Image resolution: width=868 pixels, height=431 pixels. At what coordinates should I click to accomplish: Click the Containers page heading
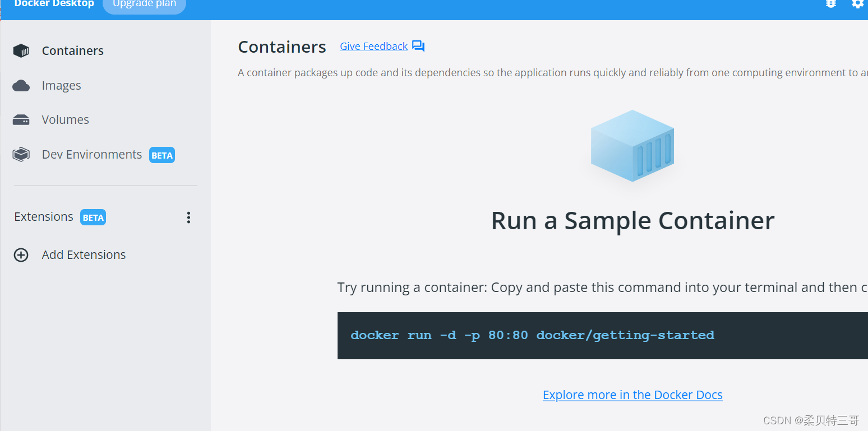click(x=282, y=47)
